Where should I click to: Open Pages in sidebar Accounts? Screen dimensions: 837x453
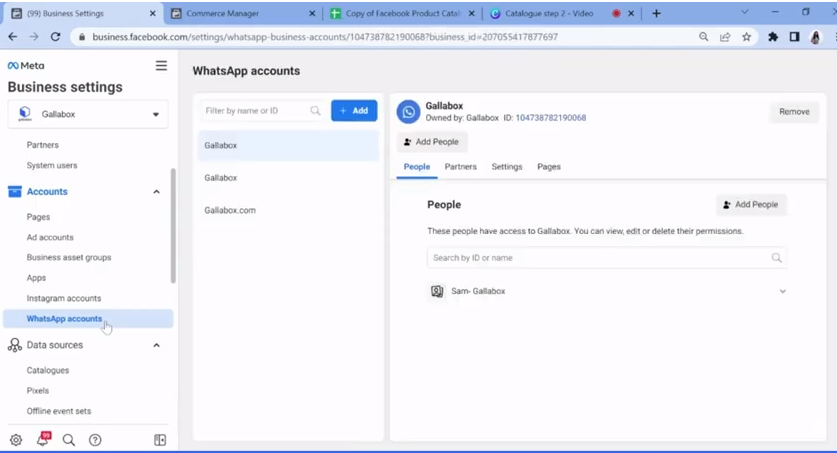tap(38, 217)
